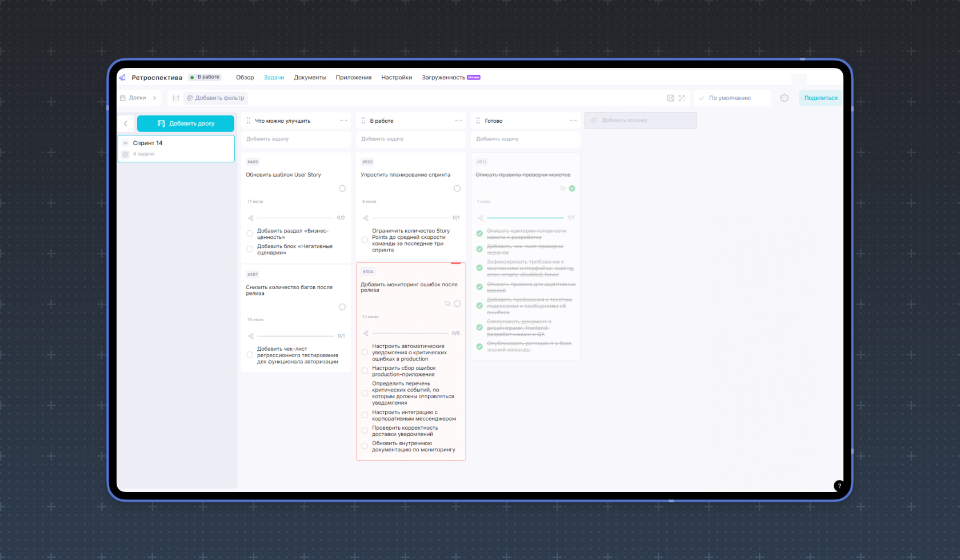Click the Добавить доску button
Viewport: 960px width, 560px height.
click(186, 123)
